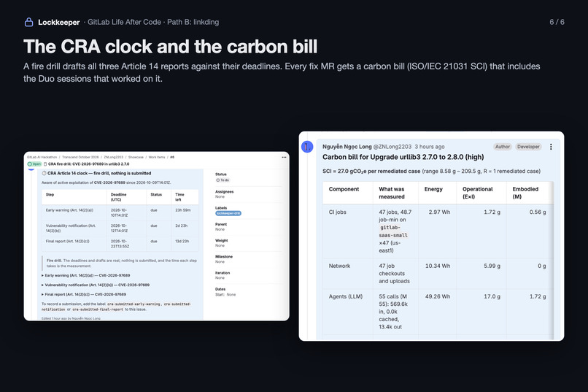Click the Labels heading in the sidebar
Screen dimensions: 588x392
[221, 208]
